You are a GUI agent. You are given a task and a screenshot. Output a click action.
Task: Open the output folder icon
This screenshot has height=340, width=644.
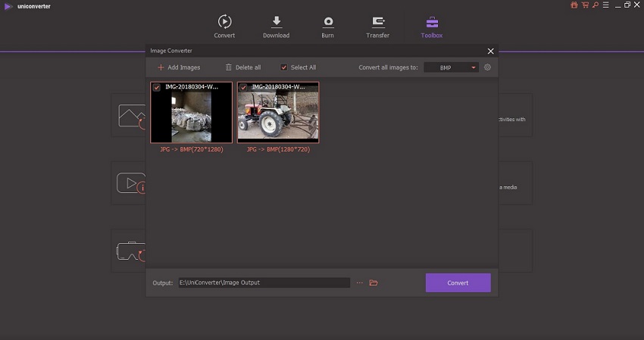tap(374, 283)
